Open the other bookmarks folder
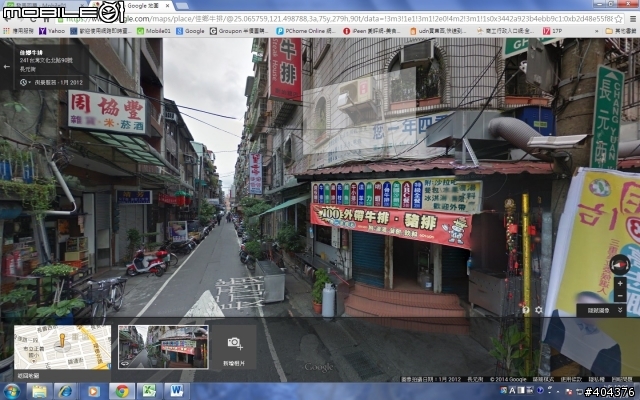640x400 pixels. pyautogui.click(x=621, y=31)
